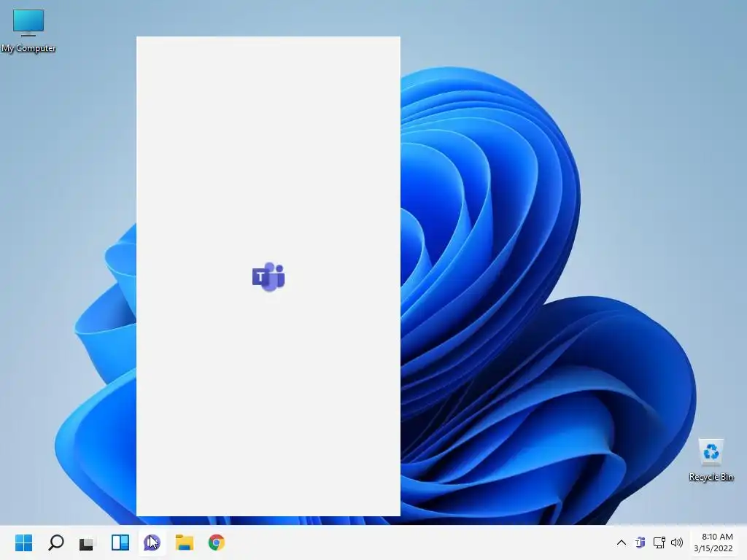
Task: Open the Windows Start menu
Action: (x=24, y=542)
